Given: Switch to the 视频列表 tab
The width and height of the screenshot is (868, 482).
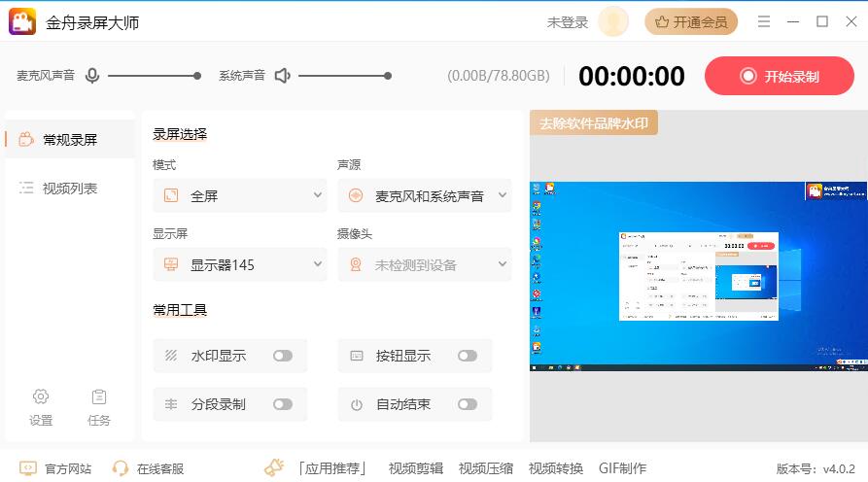Looking at the screenshot, I should coord(69,189).
